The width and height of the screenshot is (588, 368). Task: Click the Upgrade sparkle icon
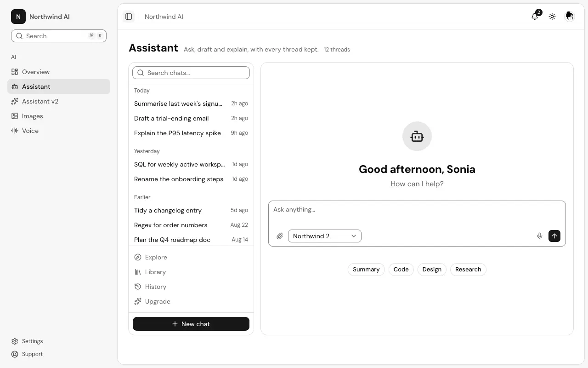pyautogui.click(x=138, y=301)
